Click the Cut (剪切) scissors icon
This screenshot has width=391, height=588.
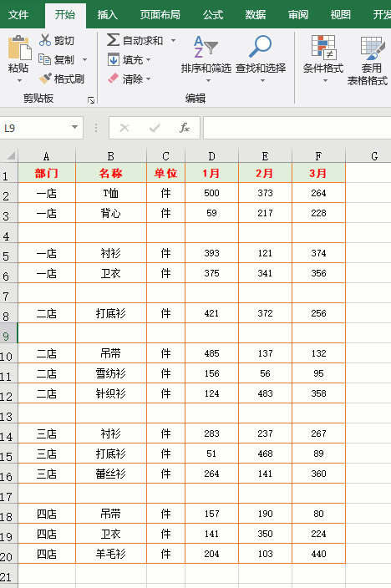pyautogui.click(x=44, y=40)
